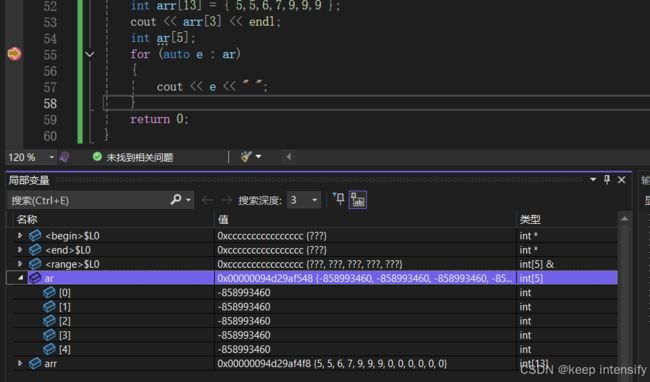Viewport: 650px width, 382px height.
Task: Focus the Search (Ctrl+E) input field
Action: tap(88, 201)
